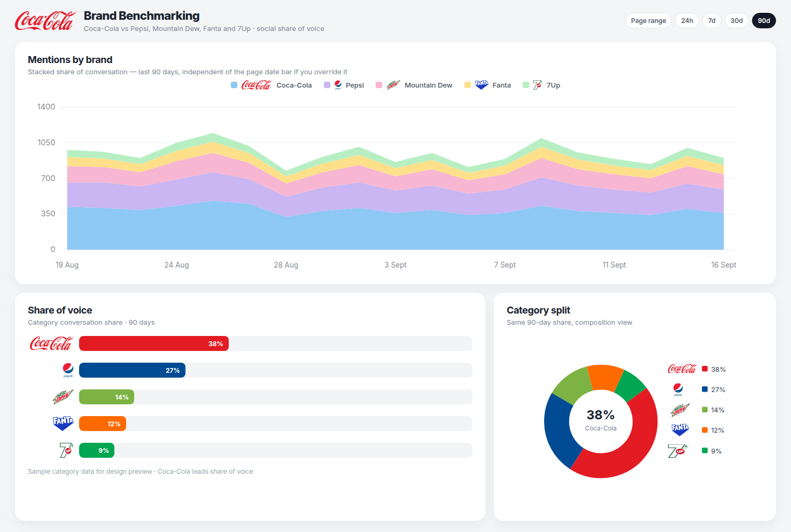Click the green 14% Mountain Dew bar
This screenshot has width=791, height=532.
pyautogui.click(x=106, y=397)
